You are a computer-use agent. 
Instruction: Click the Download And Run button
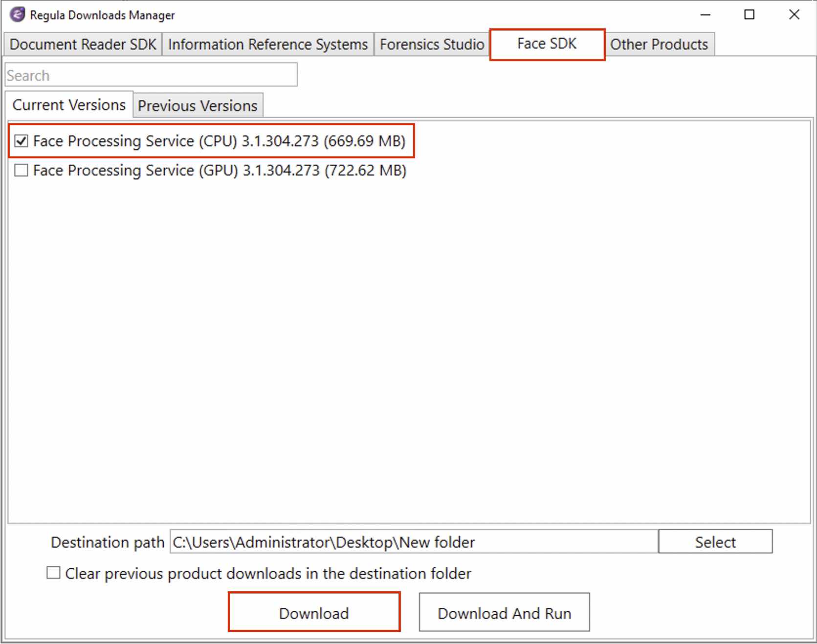(504, 613)
